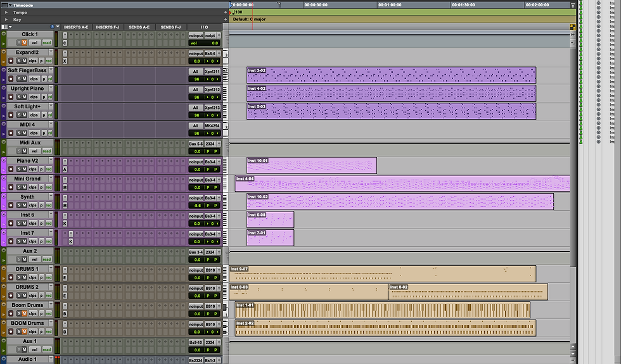Mute the Aux 2 track
Image resolution: width=621 pixels, height=364 pixels.
point(24,260)
